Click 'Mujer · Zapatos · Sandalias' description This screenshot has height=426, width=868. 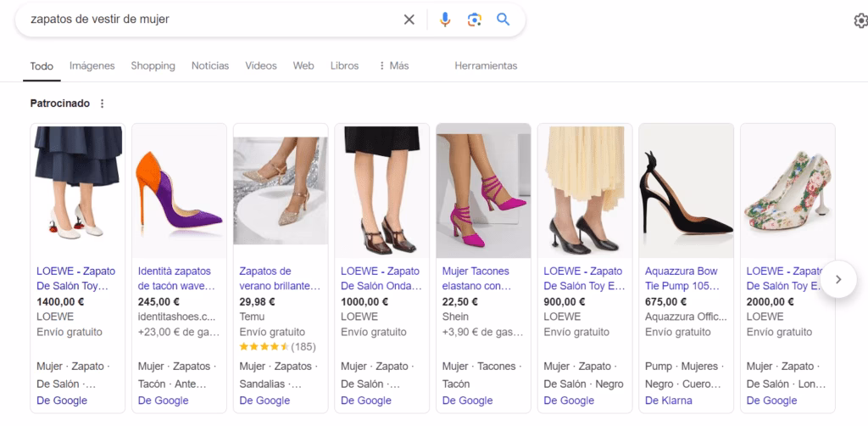tap(279, 375)
